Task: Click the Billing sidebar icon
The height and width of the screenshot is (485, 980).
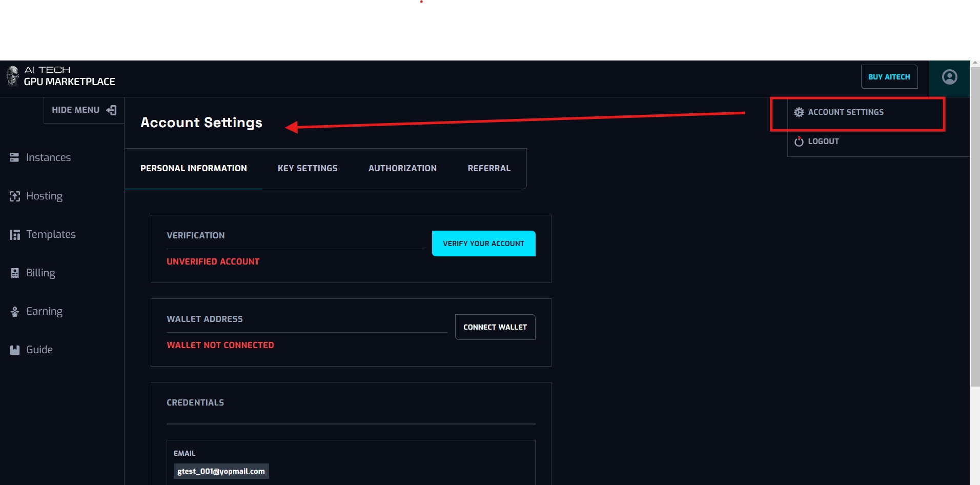Action: [14, 273]
